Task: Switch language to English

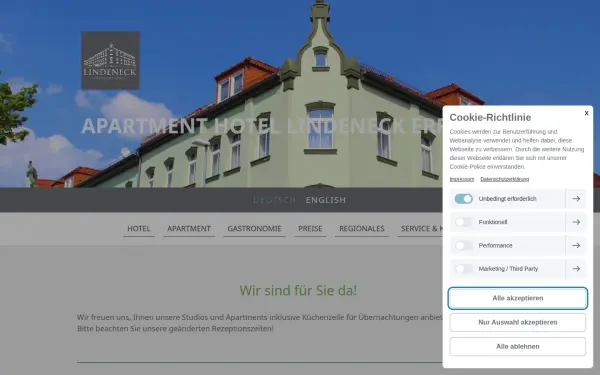Action: point(326,200)
